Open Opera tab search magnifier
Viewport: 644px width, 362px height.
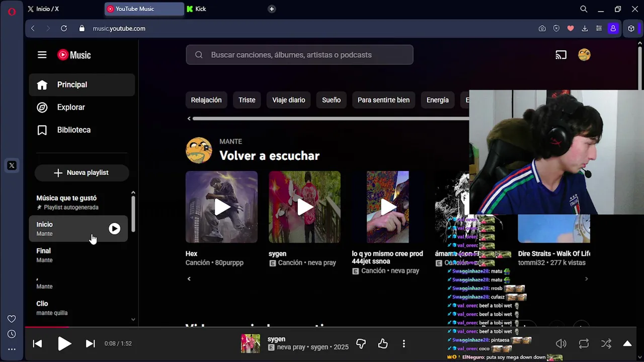pos(584,9)
